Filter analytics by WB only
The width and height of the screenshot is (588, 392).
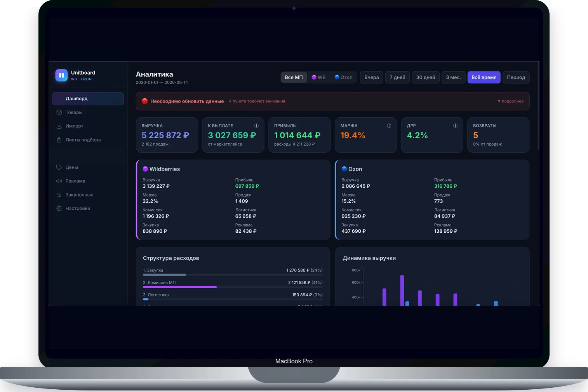tap(319, 77)
